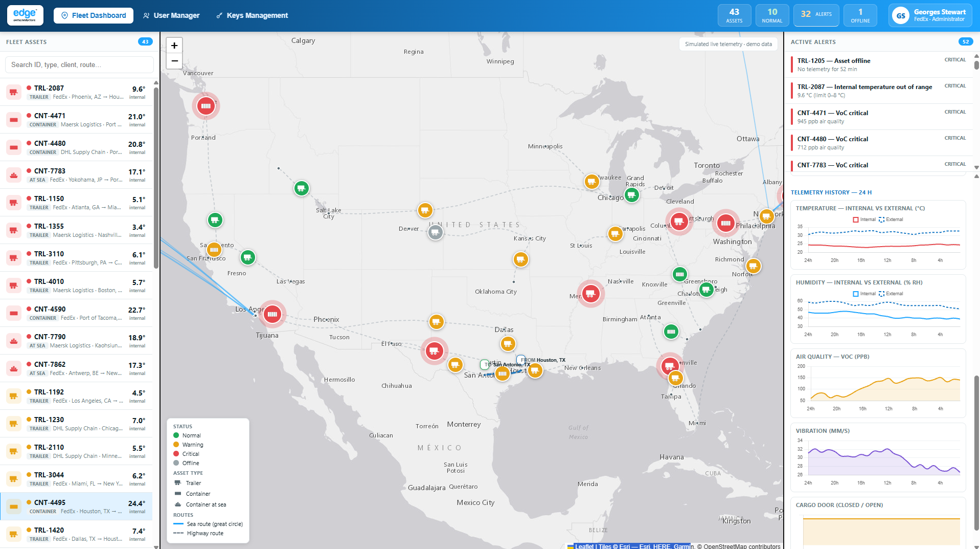This screenshot has height=549, width=980.
Task: Filter by 43 Assets counter
Action: (x=734, y=15)
